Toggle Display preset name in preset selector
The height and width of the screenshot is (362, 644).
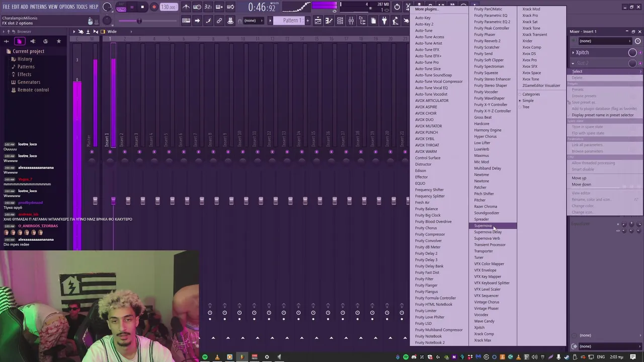click(602, 115)
